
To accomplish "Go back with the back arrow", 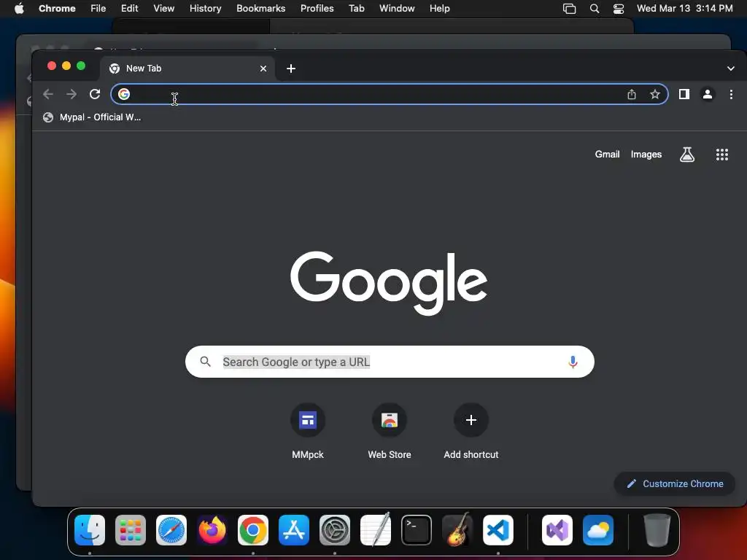I will [x=48, y=94].
